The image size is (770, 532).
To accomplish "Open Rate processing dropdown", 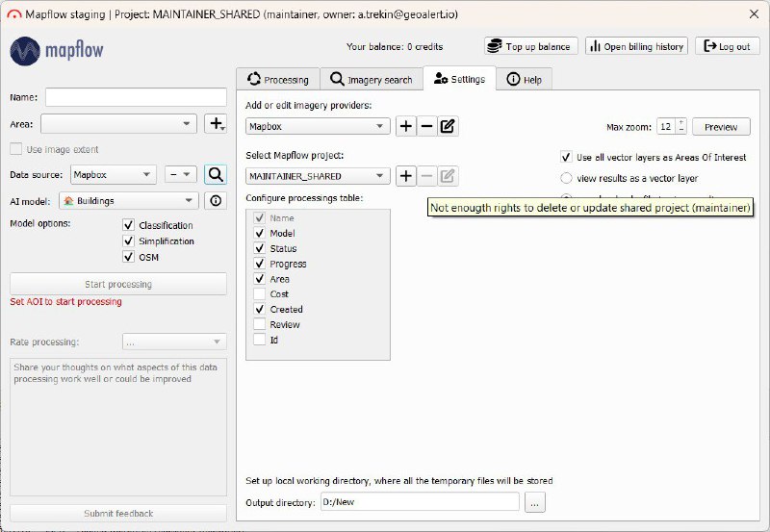I will click(174, 342).
